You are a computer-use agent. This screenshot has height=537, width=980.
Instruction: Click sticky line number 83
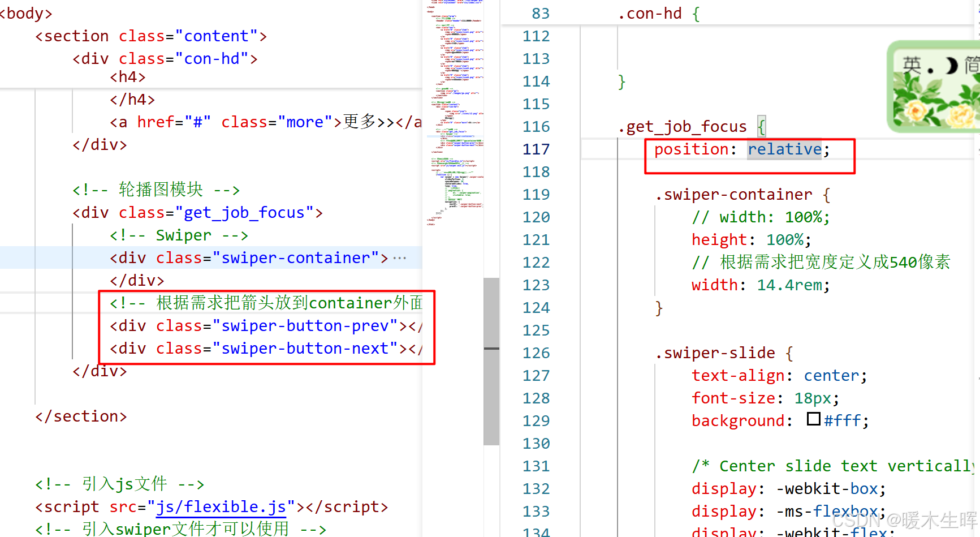click(x=541, y=13)
